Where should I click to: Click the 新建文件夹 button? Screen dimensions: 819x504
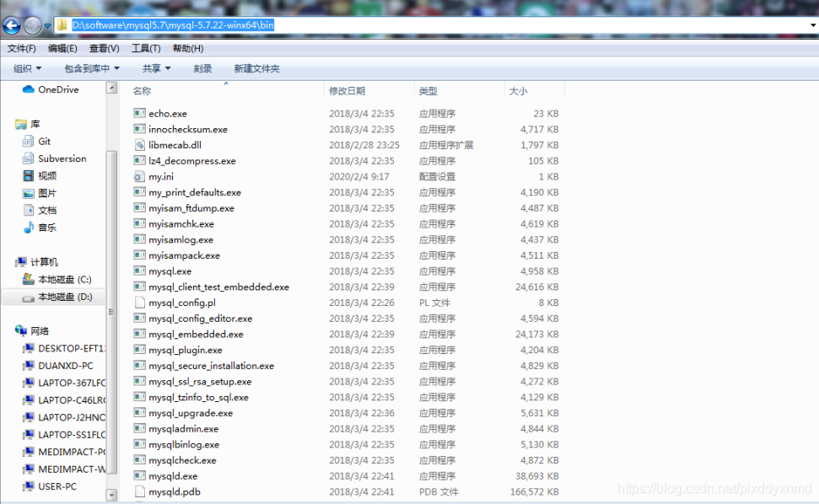coord(256,68)
